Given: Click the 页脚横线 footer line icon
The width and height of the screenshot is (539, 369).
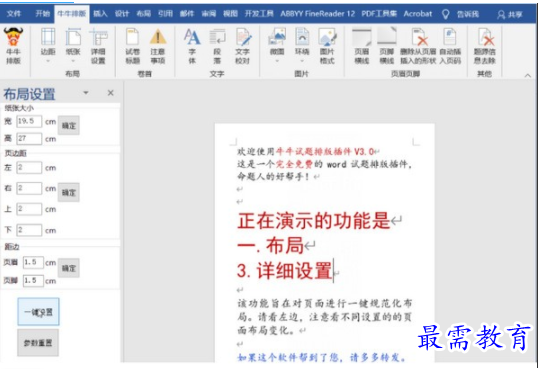Looking at the screenshot, I should point(387,37).
